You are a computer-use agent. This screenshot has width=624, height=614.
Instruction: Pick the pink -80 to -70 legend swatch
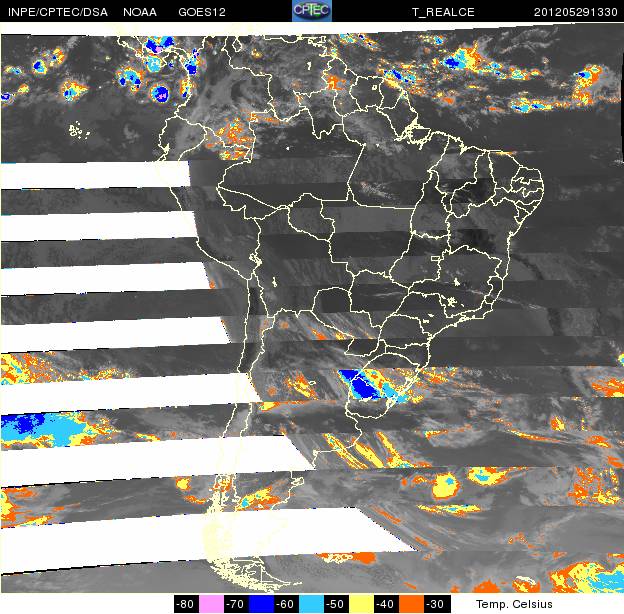click(x=211, y=604)
